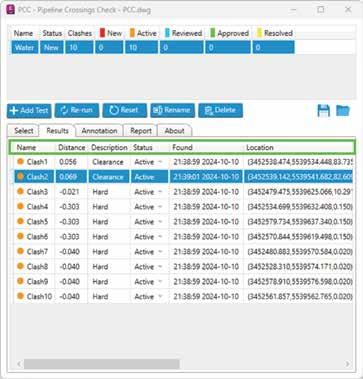
Task: Click the PCC app icon in title bar
Action: 11,10
